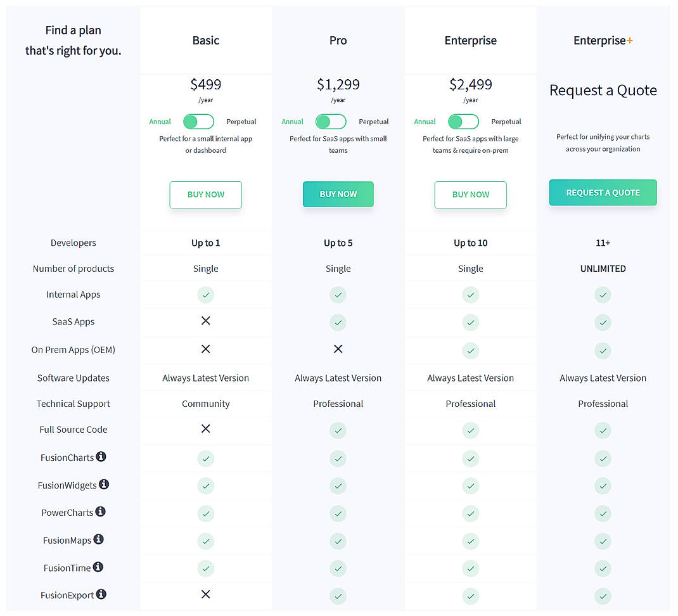Toggle the Pro plan Annual/Perpetual switch

(330, 122)
